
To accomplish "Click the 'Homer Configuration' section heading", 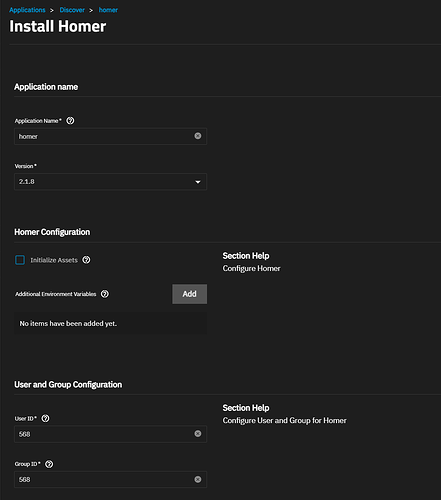I will (52, 232).
